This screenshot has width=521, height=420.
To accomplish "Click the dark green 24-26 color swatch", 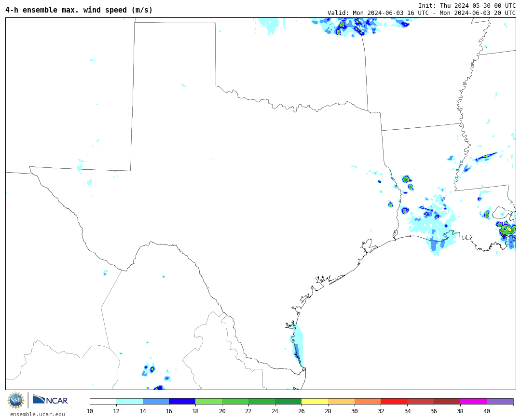I will tap(288, 401).
